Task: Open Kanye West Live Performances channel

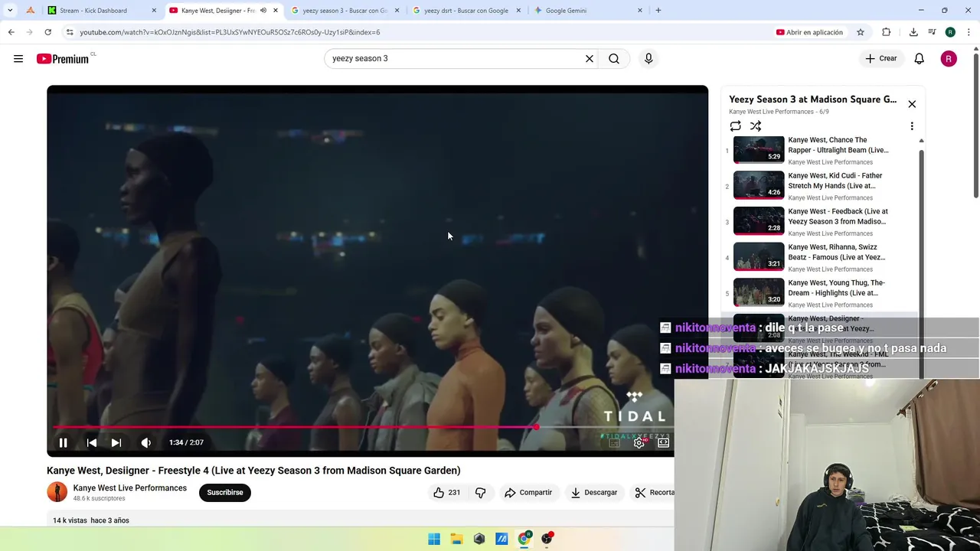Action: (129, 488)
